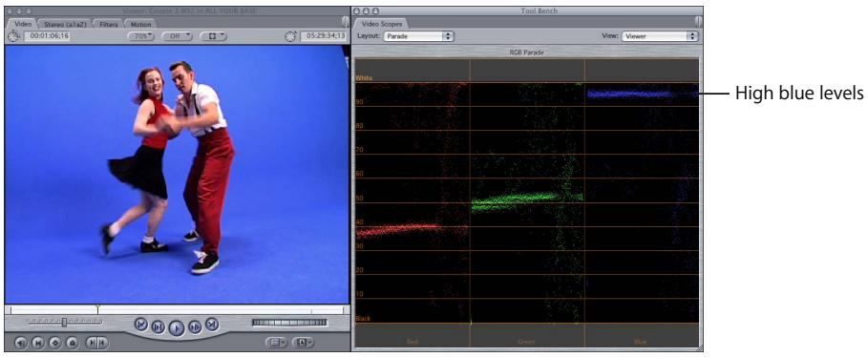Click the current timecode field 05:29:34;13

[325, 36]
